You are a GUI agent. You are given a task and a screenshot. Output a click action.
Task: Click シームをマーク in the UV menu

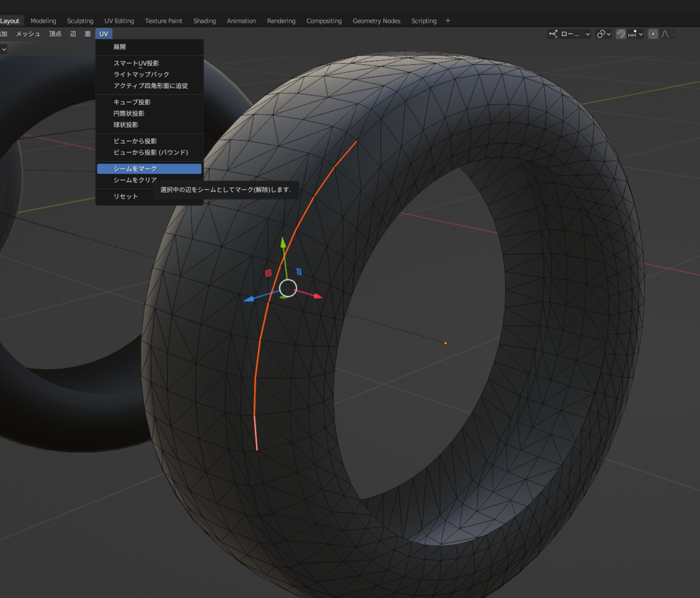[x=149, y=169]
